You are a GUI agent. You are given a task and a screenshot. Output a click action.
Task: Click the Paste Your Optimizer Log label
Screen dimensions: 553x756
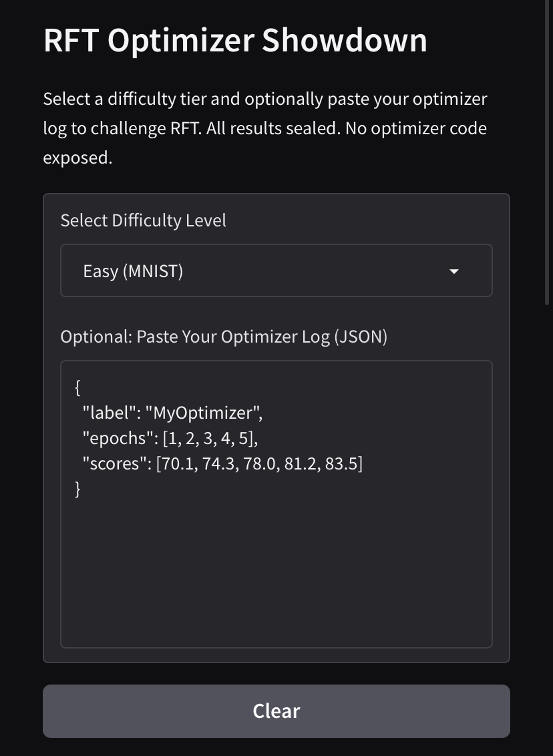coord(224,337)
